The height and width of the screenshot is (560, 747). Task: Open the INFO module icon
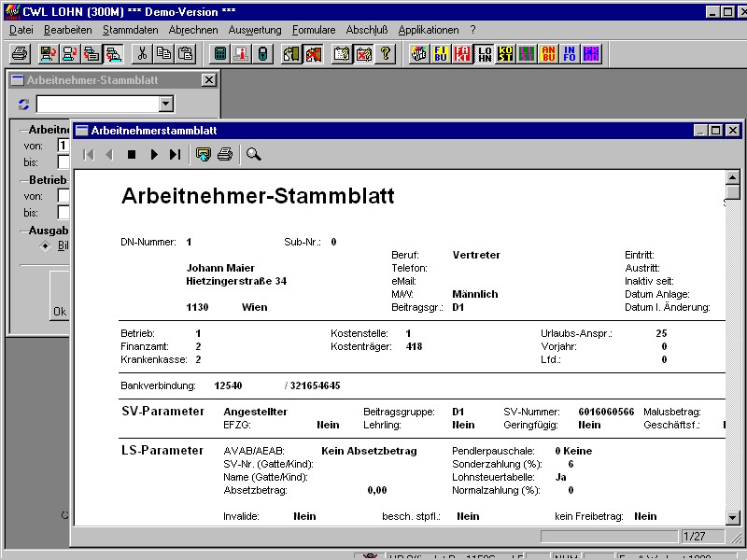tap(570, 53)
